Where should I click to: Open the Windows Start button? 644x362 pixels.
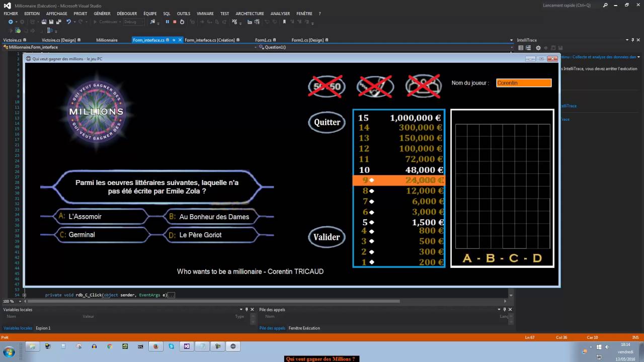click(9, 351)
